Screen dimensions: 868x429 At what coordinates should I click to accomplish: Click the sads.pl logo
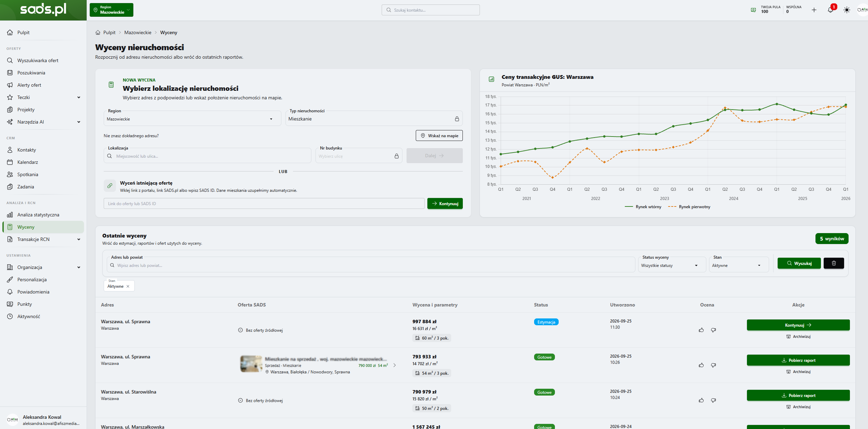[x=43, y=9]
